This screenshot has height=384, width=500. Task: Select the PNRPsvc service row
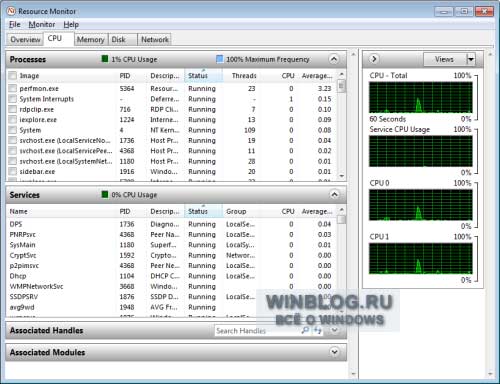click(x=171, y=234)
